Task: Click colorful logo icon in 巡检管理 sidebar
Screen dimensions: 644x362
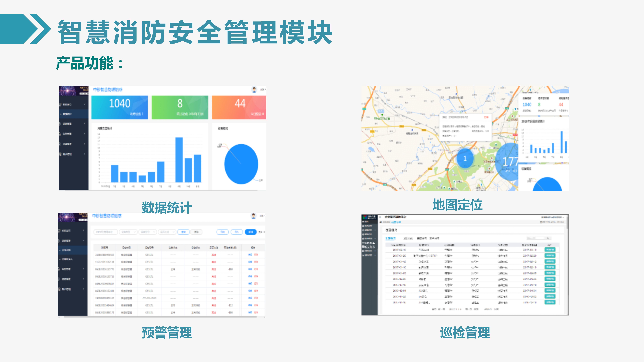Action: click(365, 217)
